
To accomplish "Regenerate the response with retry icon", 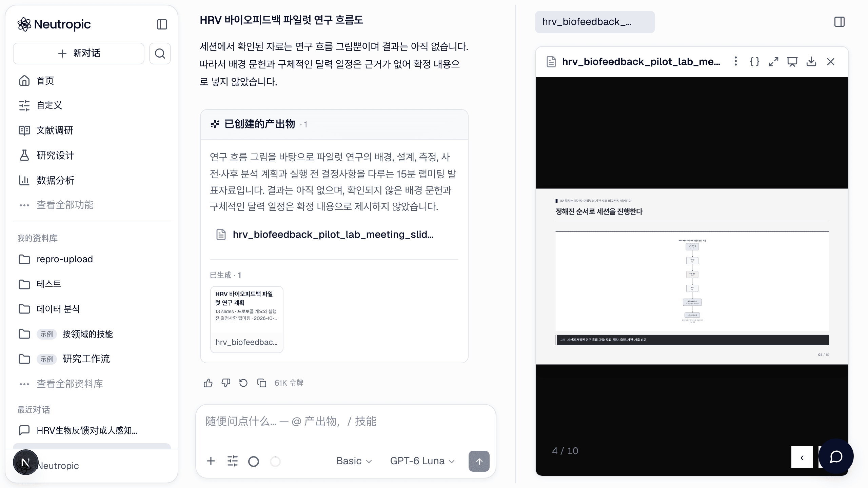I will pyautogui.click(x=243, y=383).
